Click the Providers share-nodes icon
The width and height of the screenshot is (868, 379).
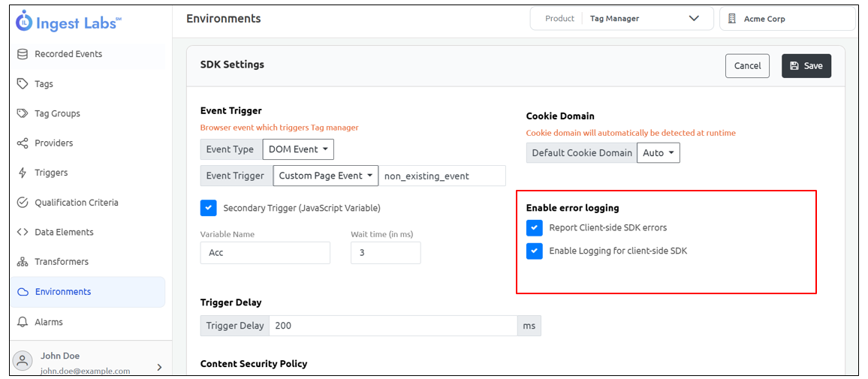[23, 143]
